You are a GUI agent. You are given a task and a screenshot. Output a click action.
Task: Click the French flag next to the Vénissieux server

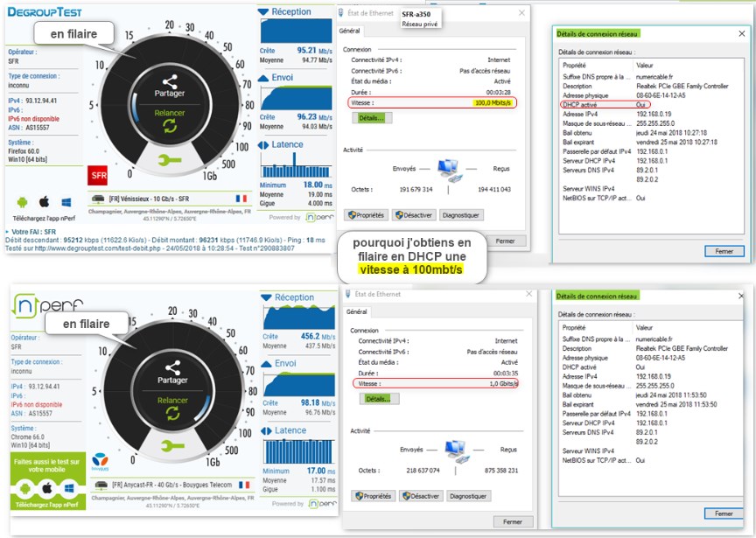[241, 199]
